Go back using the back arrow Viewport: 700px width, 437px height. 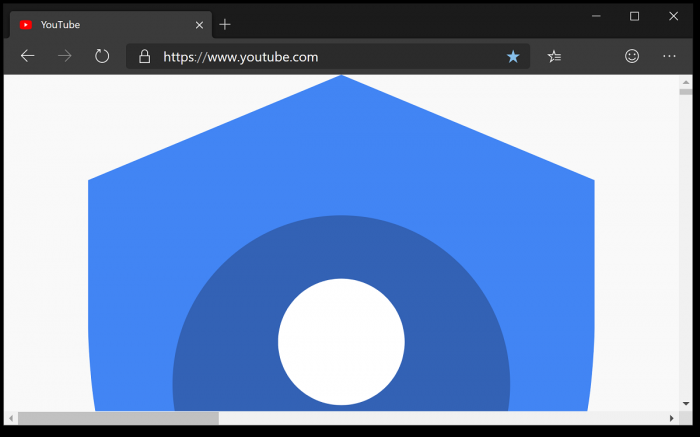(x=28, y=56)
